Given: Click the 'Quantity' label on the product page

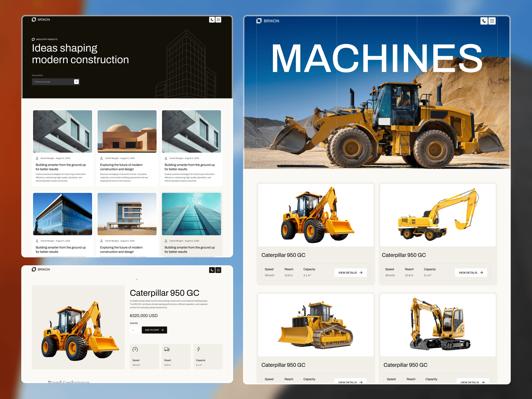Looking at the screenshot, I should coord(134,323).
